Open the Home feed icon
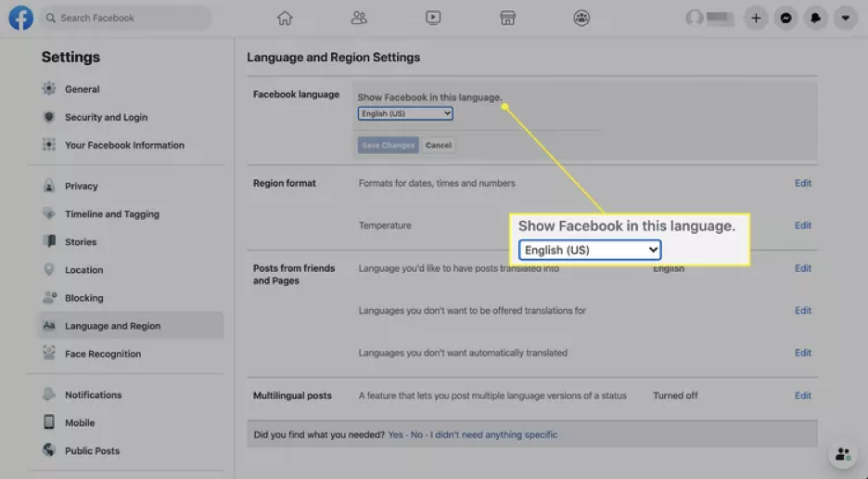 pos(285,18)
